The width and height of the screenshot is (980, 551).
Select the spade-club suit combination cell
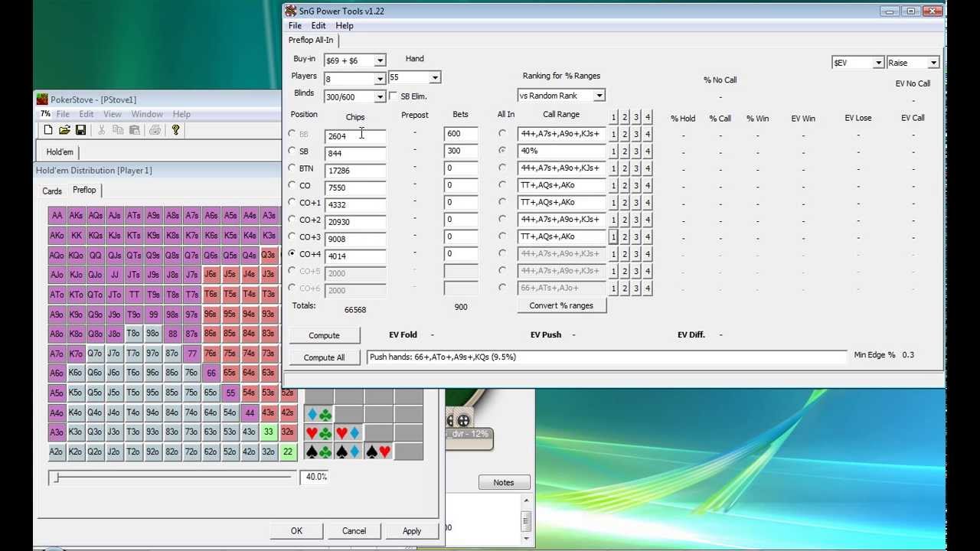click(x=318, y=452)
